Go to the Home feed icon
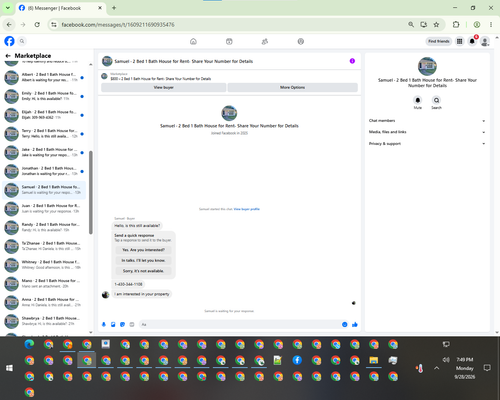 (x=193, y=41)
